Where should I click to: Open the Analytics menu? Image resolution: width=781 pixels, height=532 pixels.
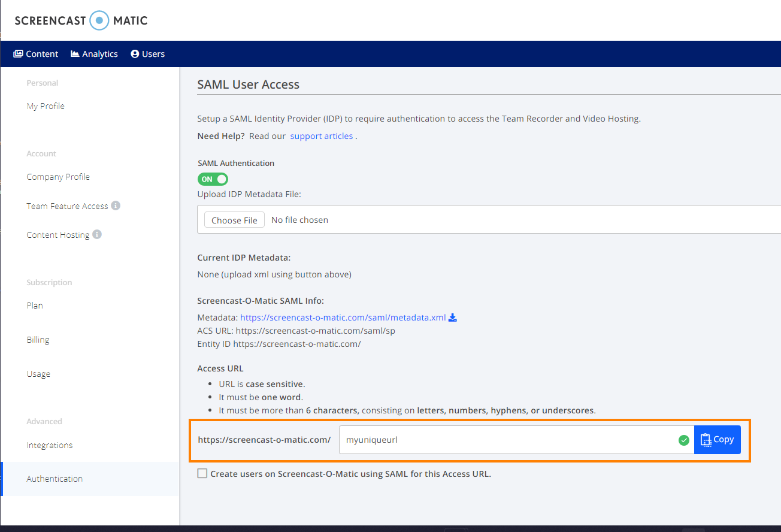pos(94,54)
